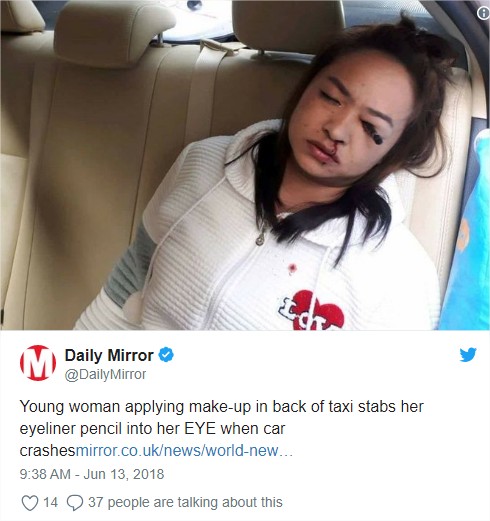Image resolution: width=490 pixels, height=521 pixels.
Task: Click the info icon on the photo corner
Action: coord(483,13)
